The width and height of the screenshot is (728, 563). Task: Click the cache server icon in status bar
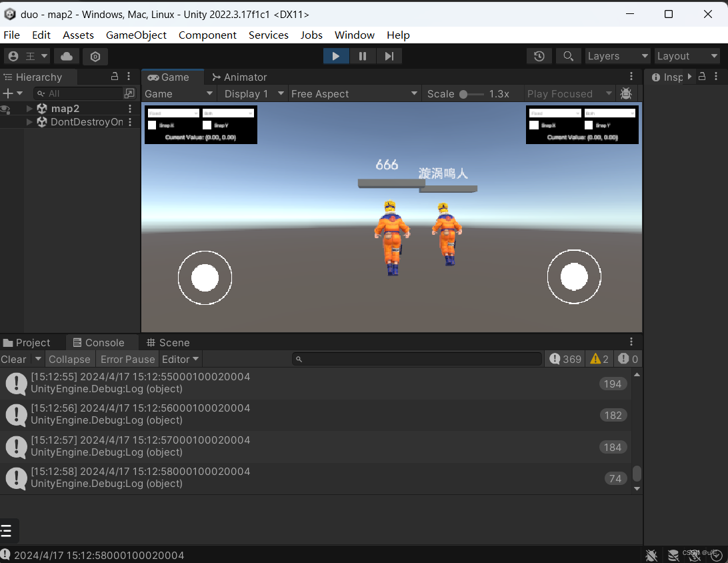[x=673, y=555]
